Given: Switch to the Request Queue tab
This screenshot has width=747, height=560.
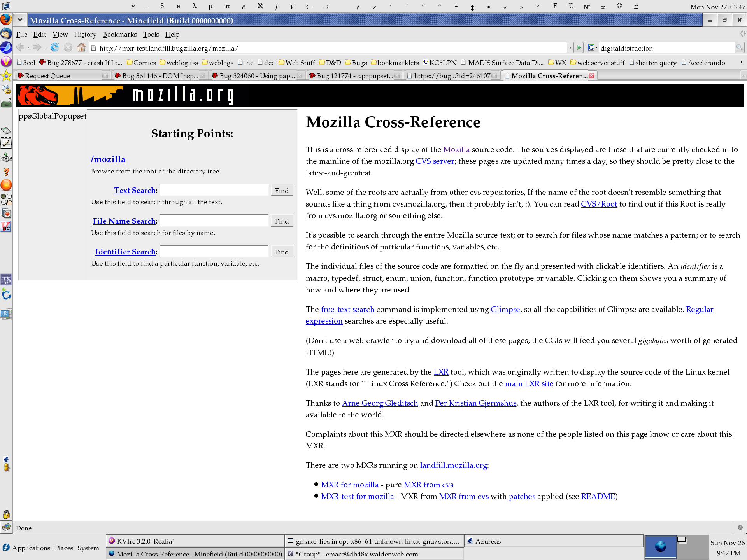Looking at the screenshot, I should point(62,75).
